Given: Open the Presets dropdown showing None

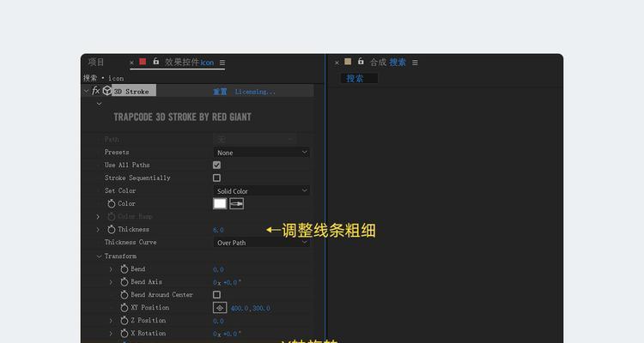Looking at the screenshot, I should point(262,153).
